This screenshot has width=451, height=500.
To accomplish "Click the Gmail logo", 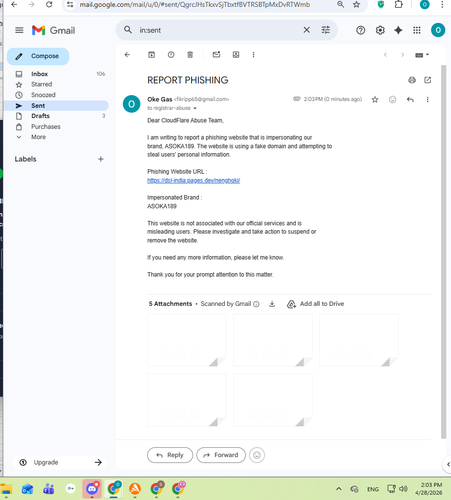I will click(x=53, y=30).
